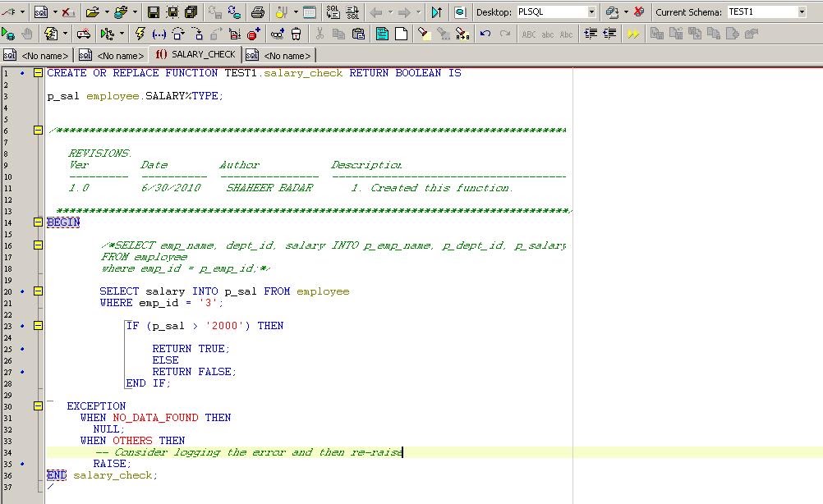Collapse the REVISIONS comment block

point(38,130)
